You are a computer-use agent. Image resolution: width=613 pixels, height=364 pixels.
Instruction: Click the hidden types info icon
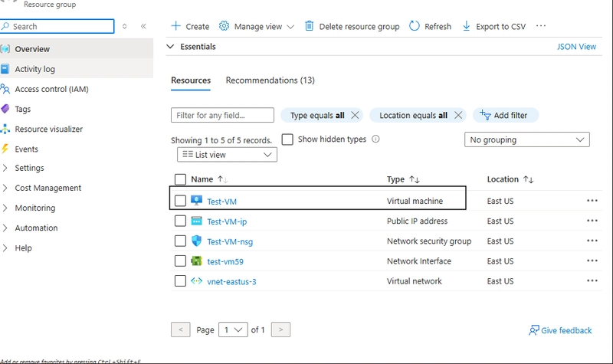pos(375,139)
